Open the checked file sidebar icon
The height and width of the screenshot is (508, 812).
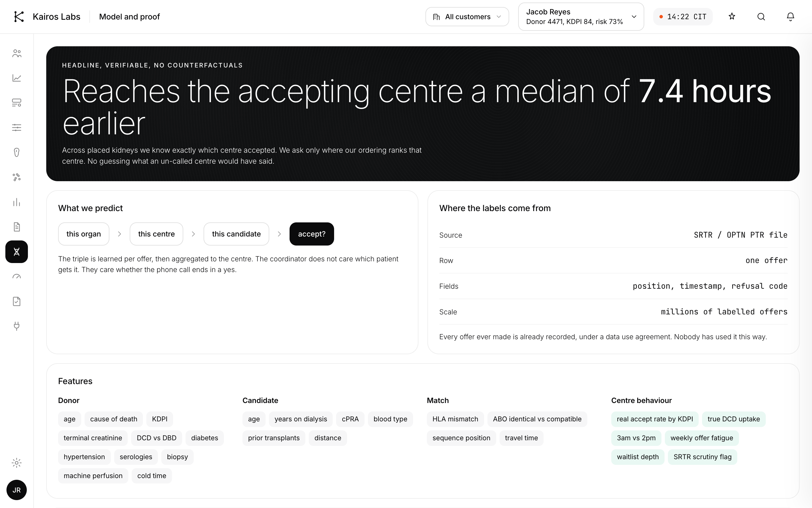click(16, 301)
